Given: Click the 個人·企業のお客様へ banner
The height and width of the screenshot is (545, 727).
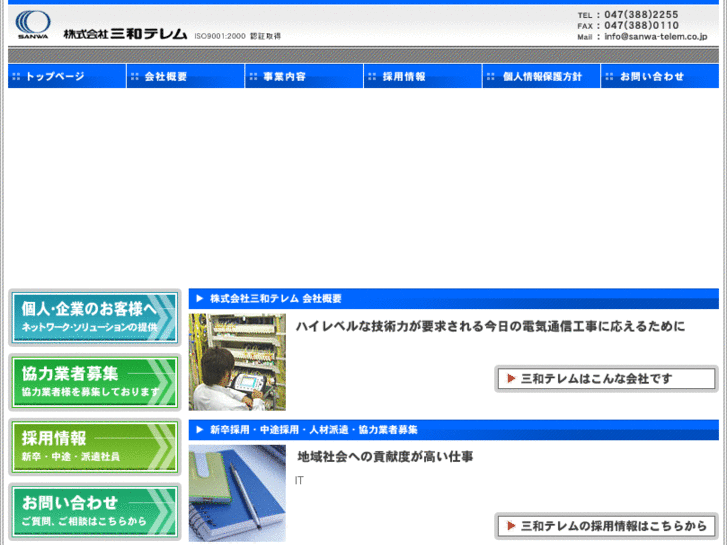Looking at the screenshot, I should click(x=95, y=318).
